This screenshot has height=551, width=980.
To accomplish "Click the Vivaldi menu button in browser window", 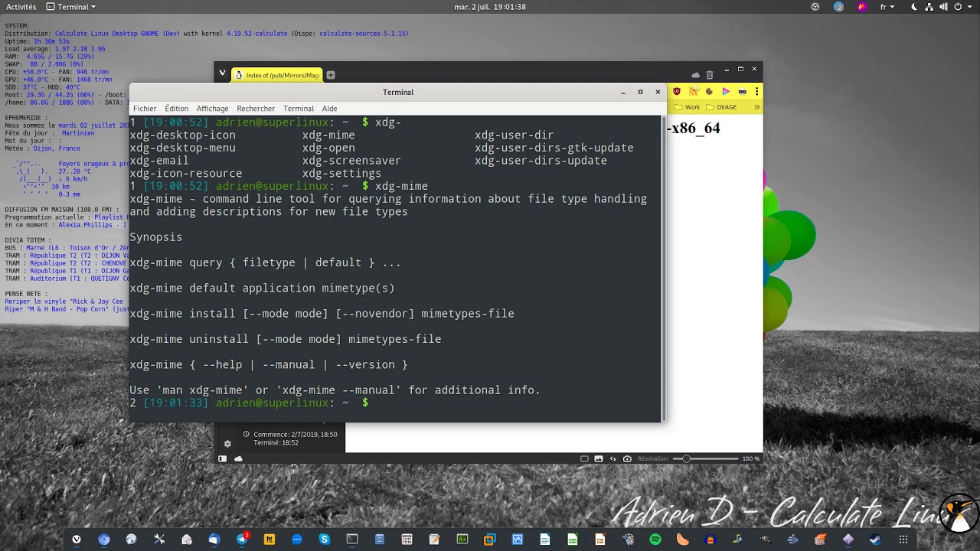I will coord(222,73).
